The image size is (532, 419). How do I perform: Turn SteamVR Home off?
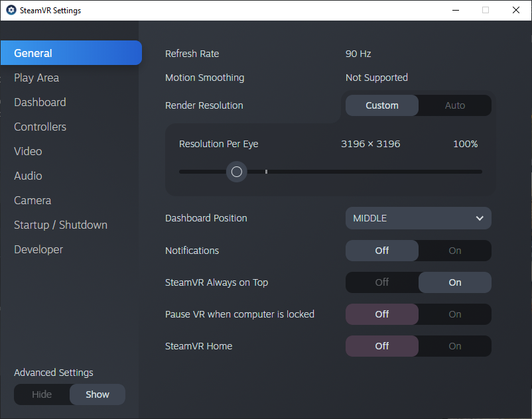tap(382, 346)
